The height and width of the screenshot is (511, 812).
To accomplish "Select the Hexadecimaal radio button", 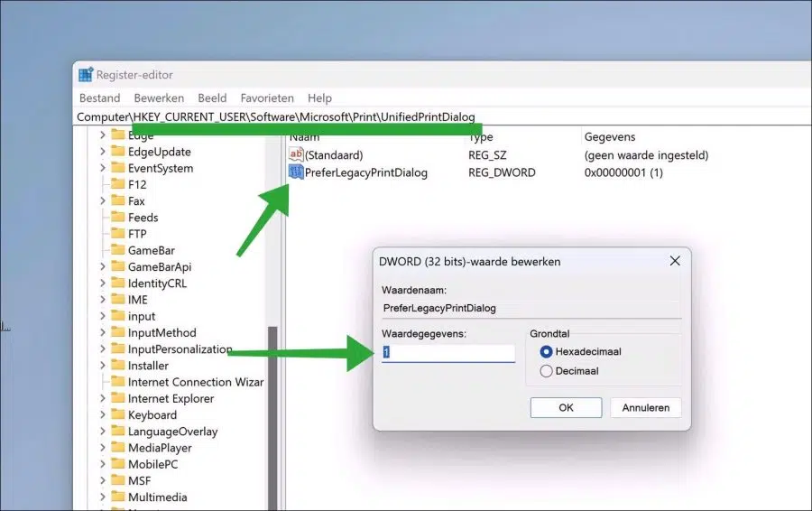I will click(x=546, y=351).
